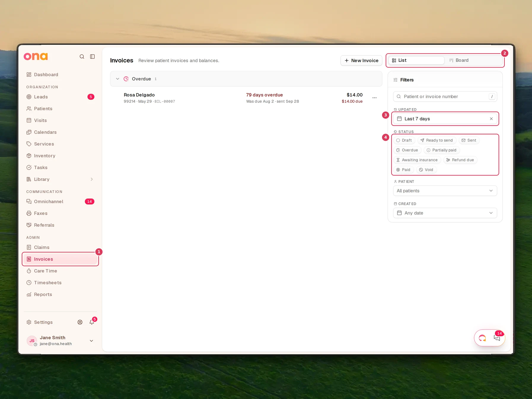Screen dimensions: 532x399
Task: Open the Ona assistant chat bubble
Action: pos(482,338)
